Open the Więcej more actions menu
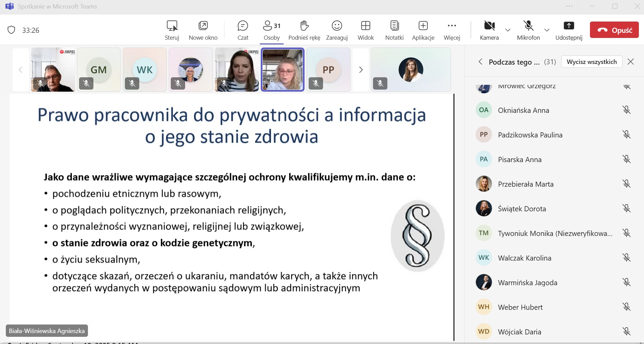 point(452,30)
